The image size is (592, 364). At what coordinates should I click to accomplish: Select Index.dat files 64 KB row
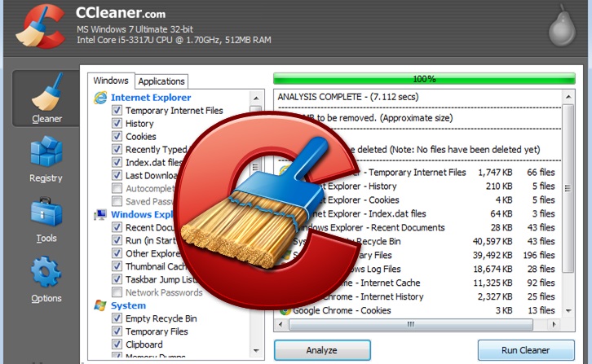coord(417,214)
